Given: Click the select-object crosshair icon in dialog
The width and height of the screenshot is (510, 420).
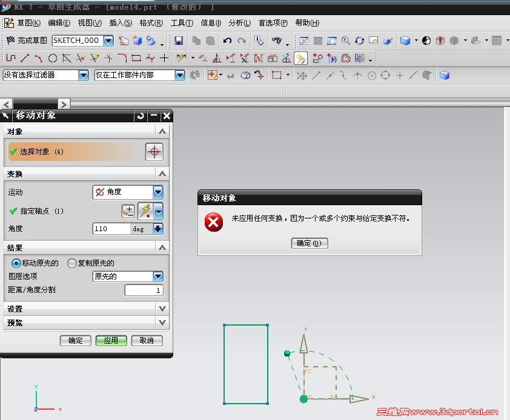Looking at the screenshot, I should click(x=154, y=151).
